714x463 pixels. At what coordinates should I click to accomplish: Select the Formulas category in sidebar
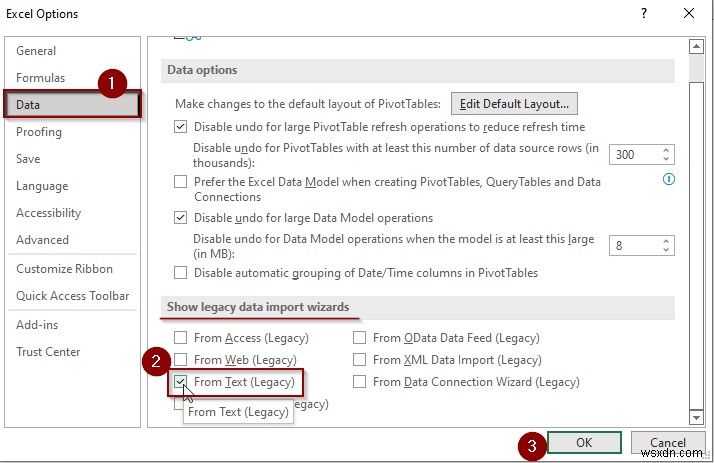41,78
